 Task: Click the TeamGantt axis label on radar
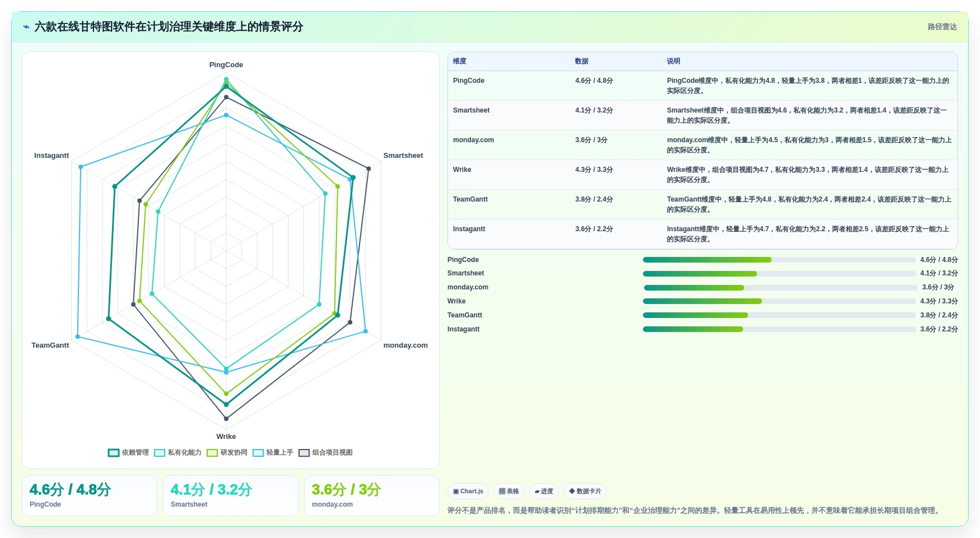point(50,345)
